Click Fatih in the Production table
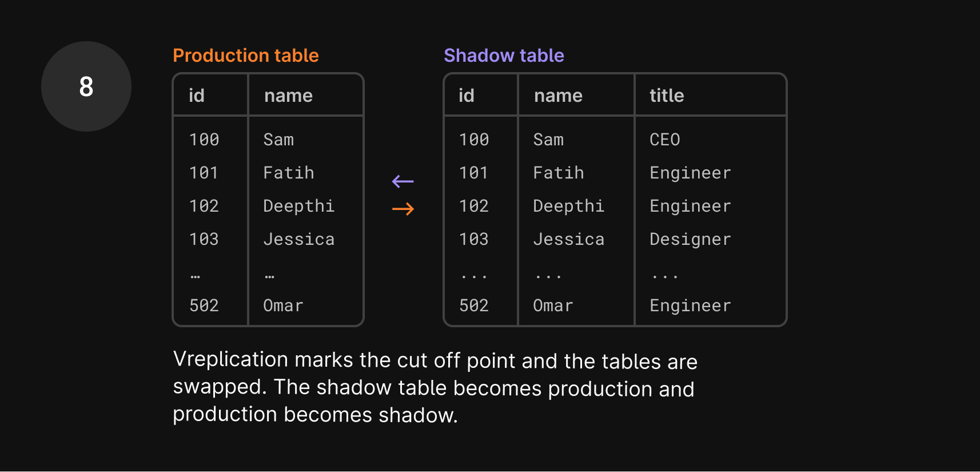This screenshot has height=472, width=980. pyautogui.click(x=289, y=173)
